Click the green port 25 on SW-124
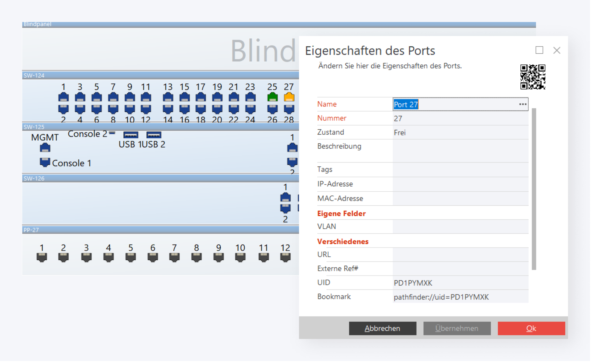Image resolution: width=594 pixels, height=364 pixels. 272,97
